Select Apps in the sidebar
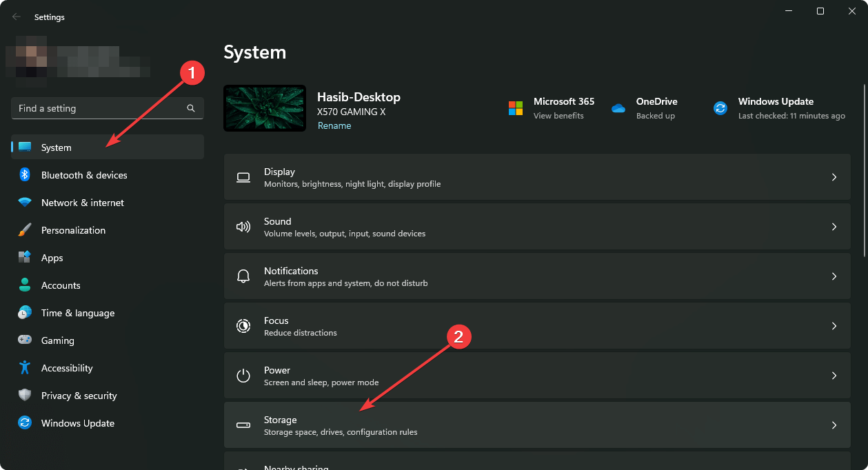Screen dimensions: 868x470 click(108, 257)
